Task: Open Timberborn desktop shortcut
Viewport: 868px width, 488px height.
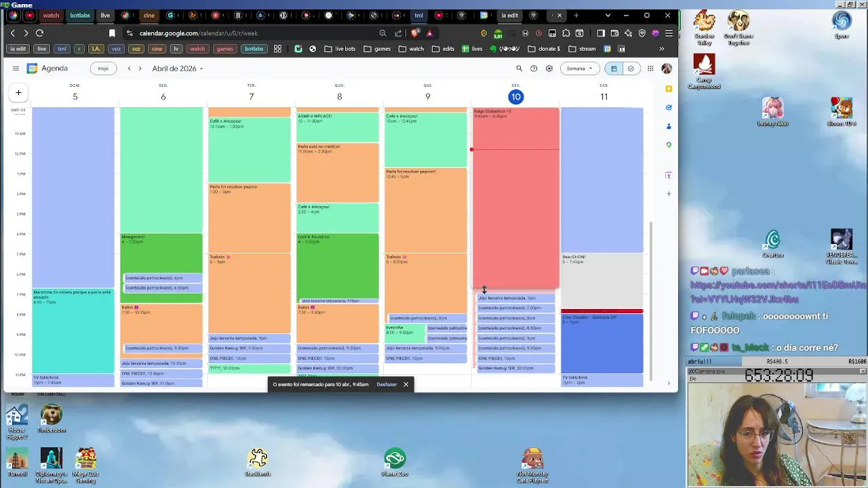Action: point(51,419)
